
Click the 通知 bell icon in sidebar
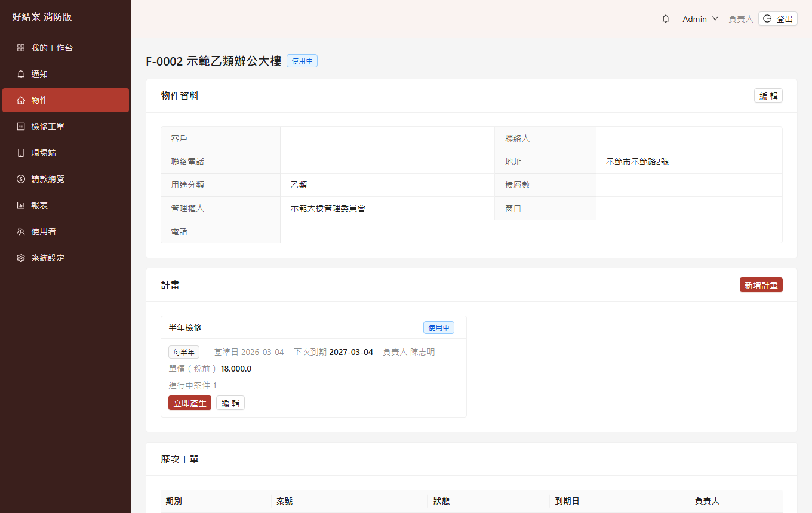[x=21, y=74]
